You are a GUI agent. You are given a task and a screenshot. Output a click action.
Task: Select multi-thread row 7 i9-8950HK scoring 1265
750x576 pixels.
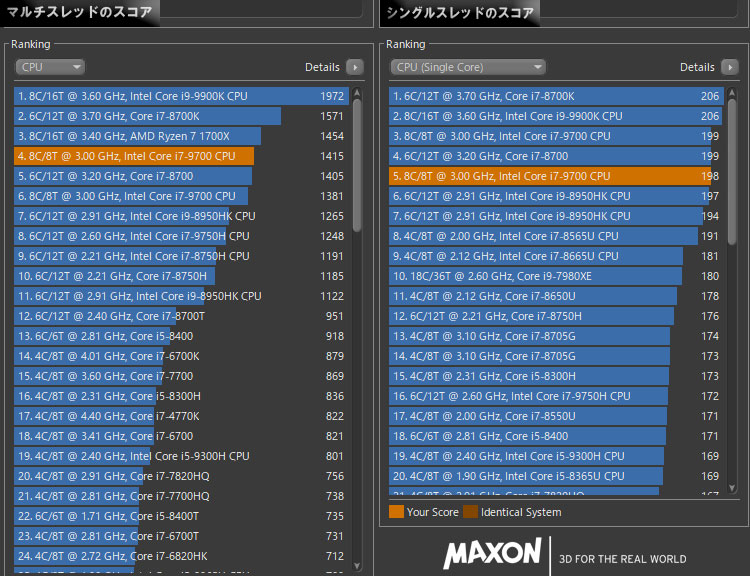click(x=181, y=216)
